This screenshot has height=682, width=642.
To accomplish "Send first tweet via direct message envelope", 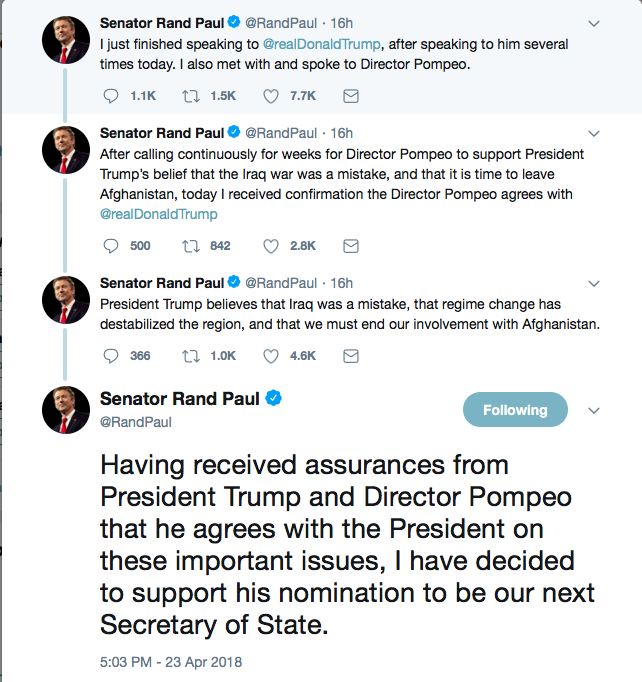I will point(351,96).
